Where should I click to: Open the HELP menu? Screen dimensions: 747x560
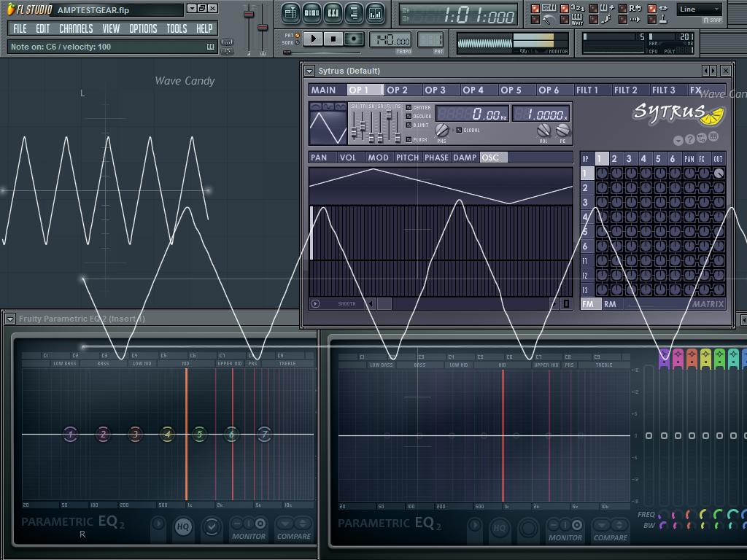click(x=204, y=28)
